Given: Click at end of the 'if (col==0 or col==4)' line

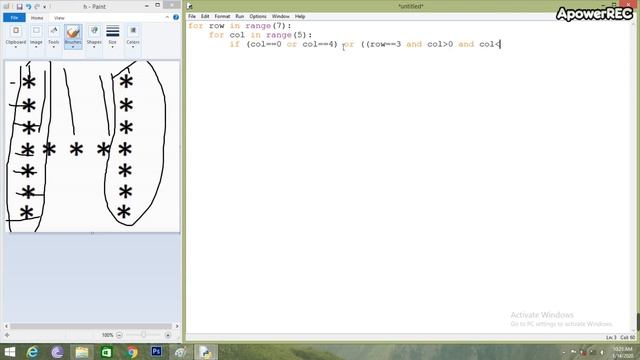Looking at the screenshot, I should tap(501, 44).
